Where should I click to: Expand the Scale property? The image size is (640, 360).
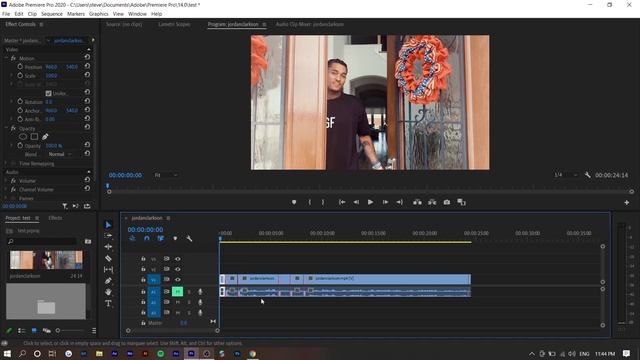point(12,76)
